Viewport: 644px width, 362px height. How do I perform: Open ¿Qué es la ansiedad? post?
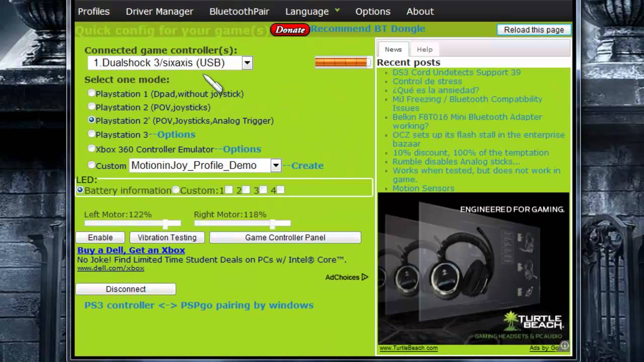click(x=436, y=90)
